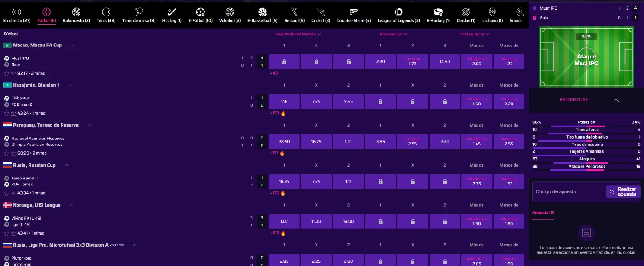Click the live pitch tracker field graphic
644x266 pixels.
coord(586,57)
